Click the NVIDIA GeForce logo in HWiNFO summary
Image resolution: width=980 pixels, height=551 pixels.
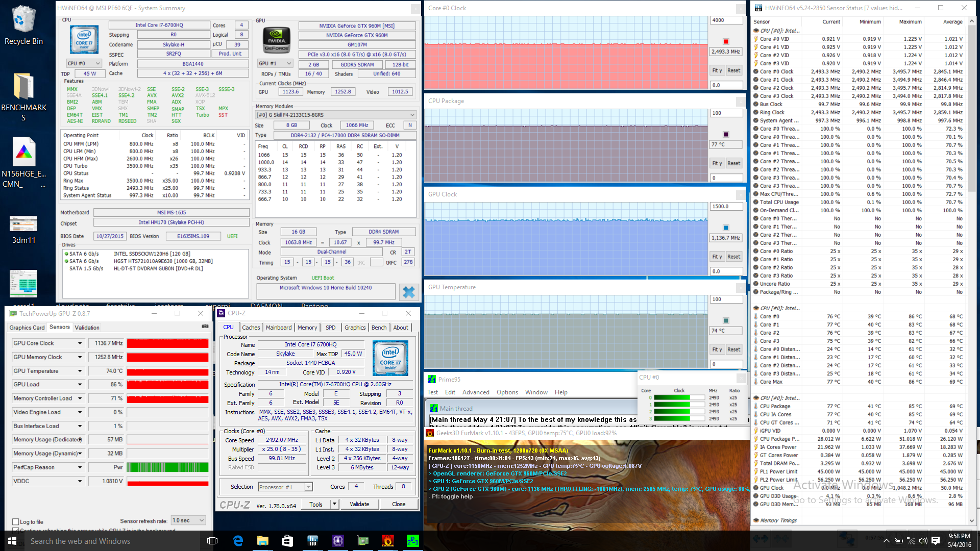tap(277, 40)
